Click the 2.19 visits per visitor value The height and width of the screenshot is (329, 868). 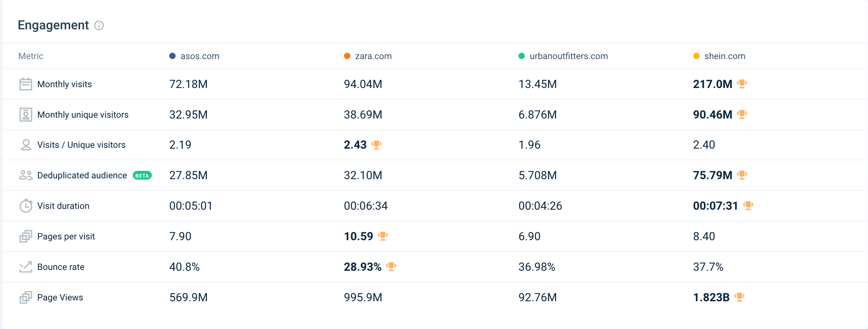click(180, 145)
